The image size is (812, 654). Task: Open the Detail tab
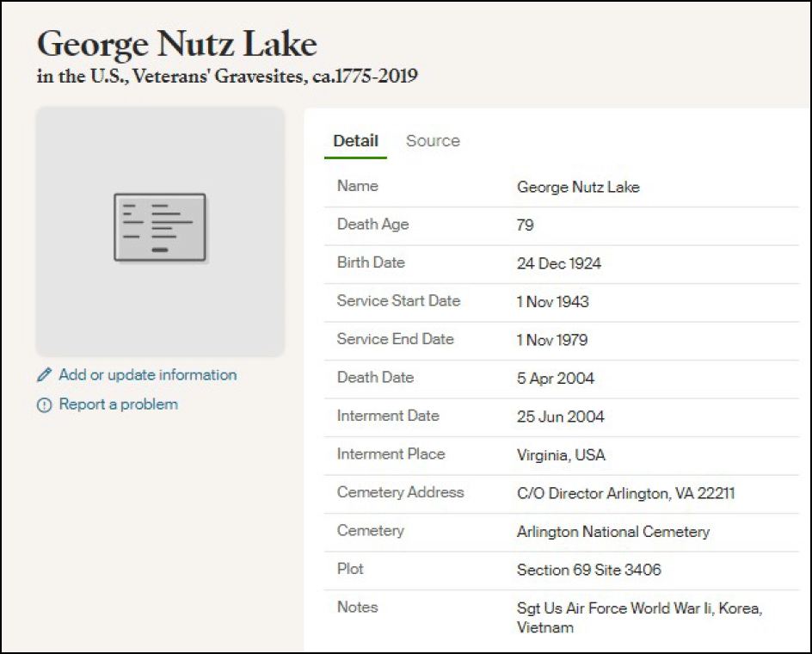click(x=355, y=141)
